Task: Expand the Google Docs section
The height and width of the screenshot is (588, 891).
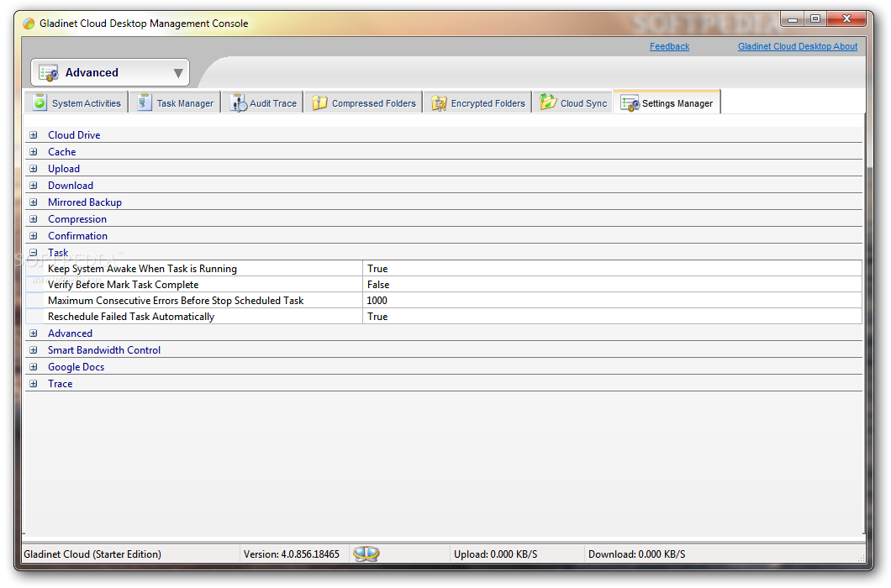Action: [34, 367]
